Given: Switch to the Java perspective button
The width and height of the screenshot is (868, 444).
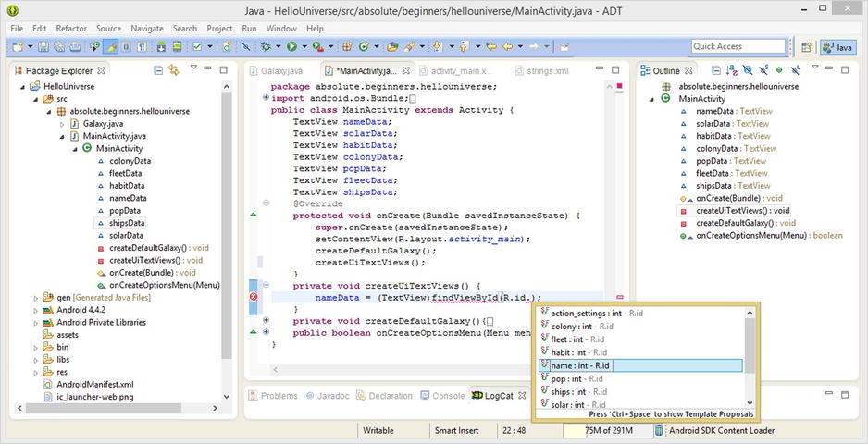Looking at the screenshot, I should pos(837,47).
